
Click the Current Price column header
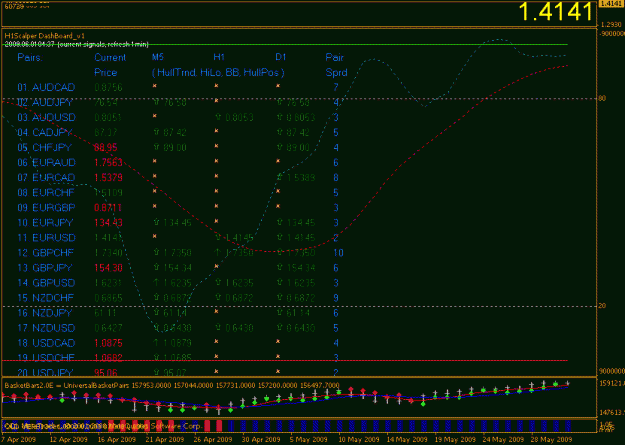[110, 65]
